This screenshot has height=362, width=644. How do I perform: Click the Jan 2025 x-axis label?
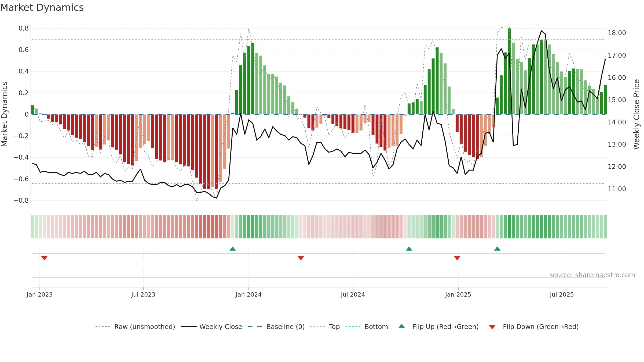pyautogui.click(x=458, y=294)
